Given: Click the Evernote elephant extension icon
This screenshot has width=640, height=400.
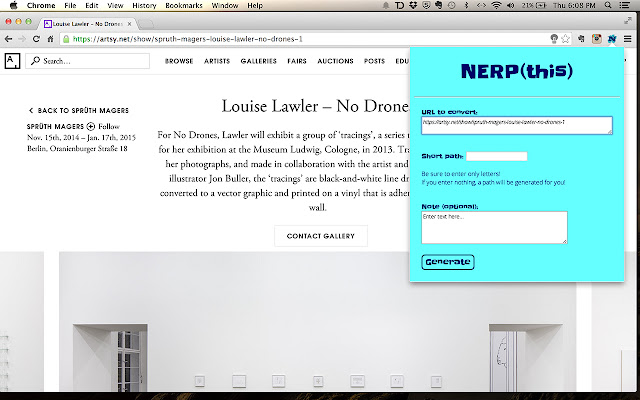Looking at the screenshot, I should [x=581, y=39].
